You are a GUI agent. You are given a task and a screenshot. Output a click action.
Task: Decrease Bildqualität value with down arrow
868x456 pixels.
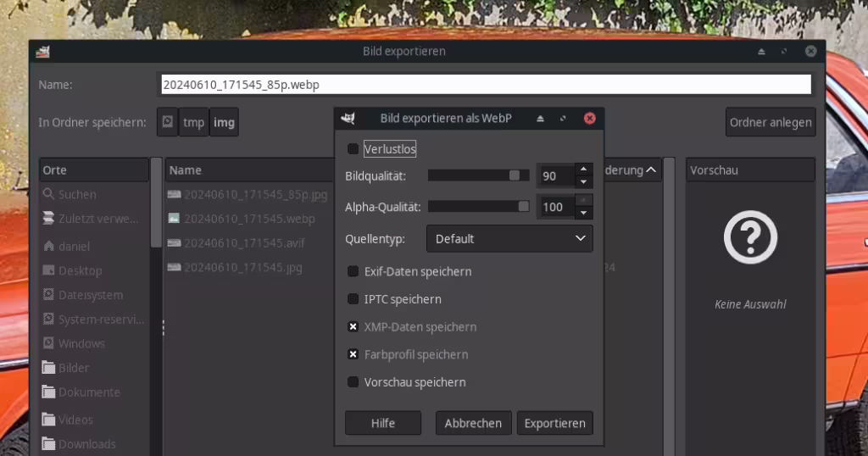pos(583,182)
